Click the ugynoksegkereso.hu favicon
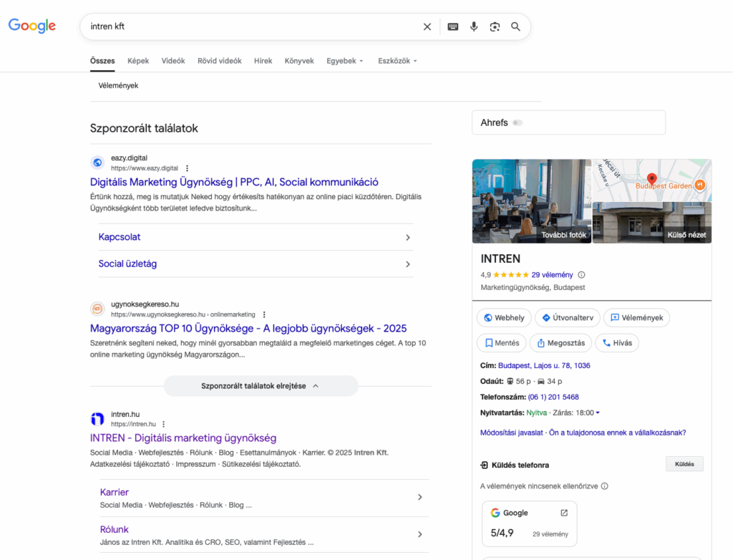733x560 pixels. [x=97, y=309]
